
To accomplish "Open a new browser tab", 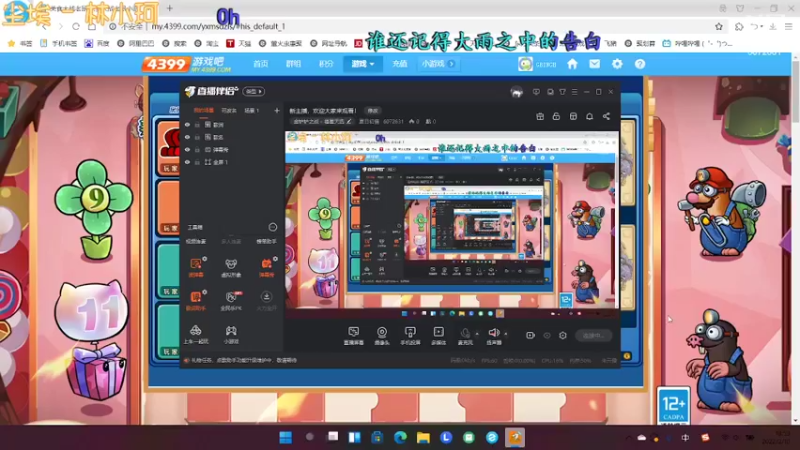I will pyautogui.click(x=170, y=8).
